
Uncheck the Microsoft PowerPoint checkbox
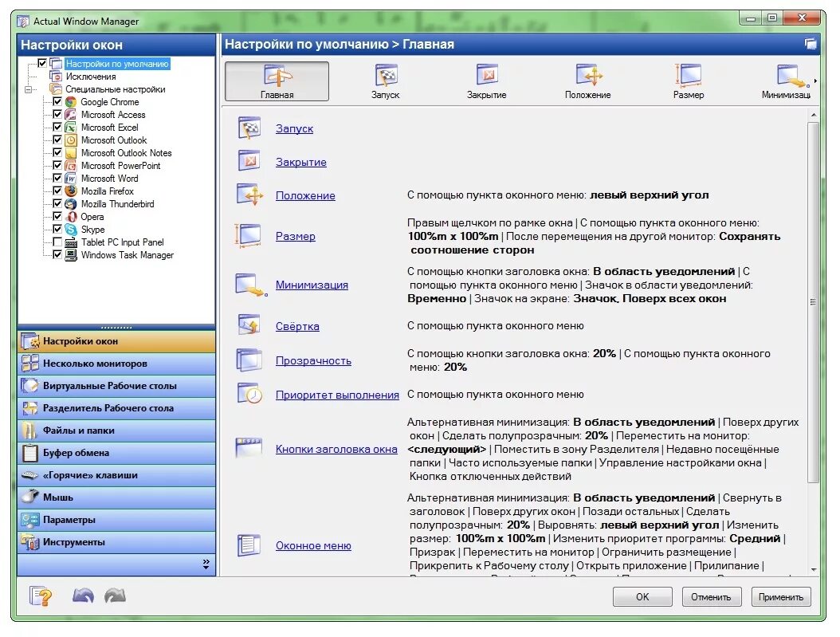57,165
